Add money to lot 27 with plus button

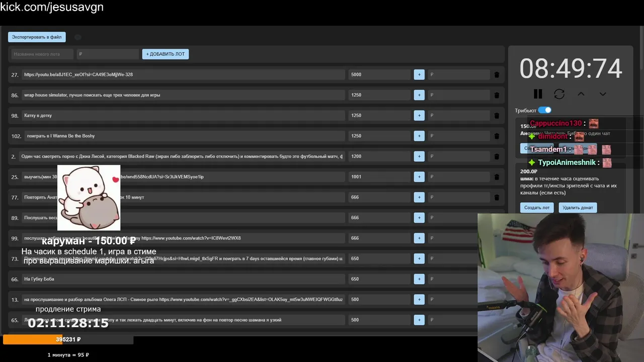[419, 74]
